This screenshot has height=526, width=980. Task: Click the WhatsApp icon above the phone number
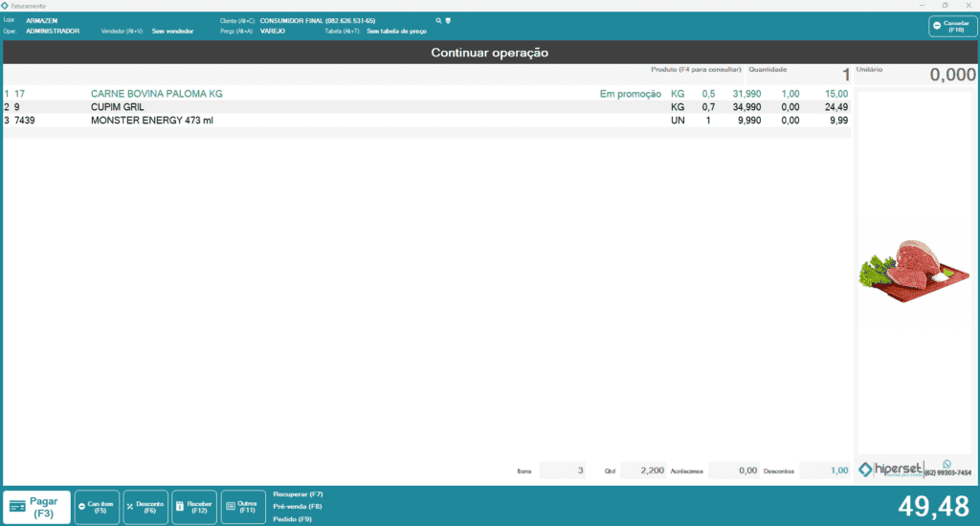[x=947, y=463]
